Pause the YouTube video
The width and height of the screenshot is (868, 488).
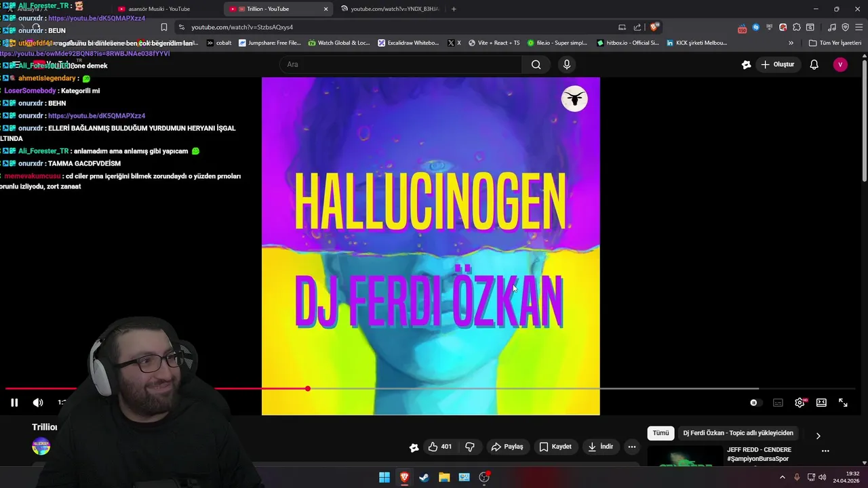pyautogui.click(x=14, y=403)
